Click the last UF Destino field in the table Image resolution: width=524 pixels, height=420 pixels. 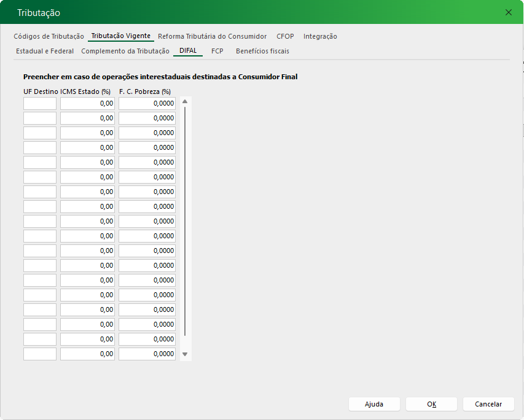pos(40,354)
